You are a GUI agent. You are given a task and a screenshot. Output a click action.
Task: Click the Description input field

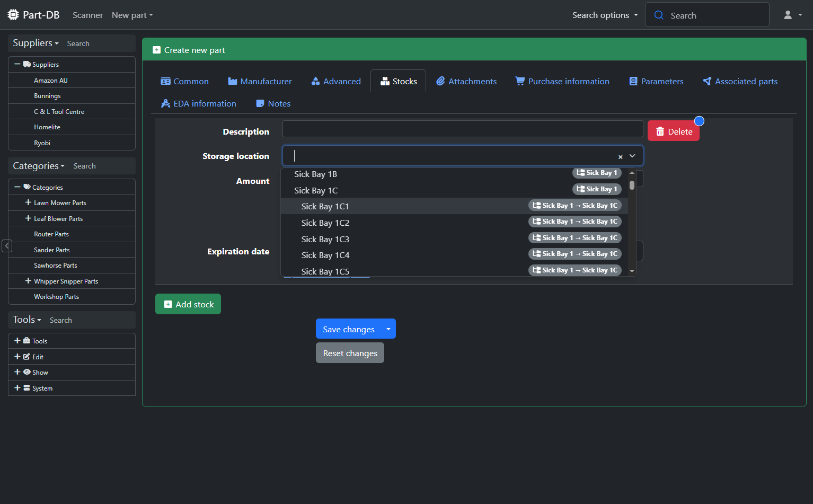(x=463, y=129)
